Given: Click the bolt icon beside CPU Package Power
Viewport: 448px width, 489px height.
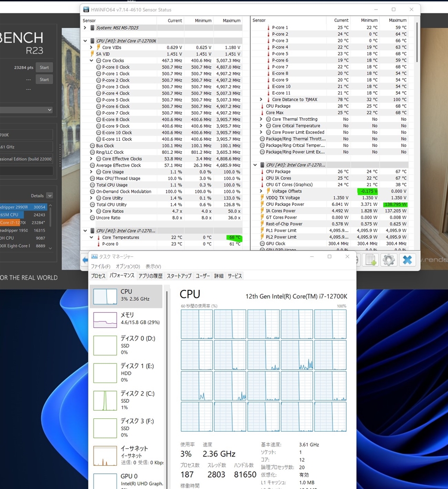Looking at the screenshot, I should (262, 204).
